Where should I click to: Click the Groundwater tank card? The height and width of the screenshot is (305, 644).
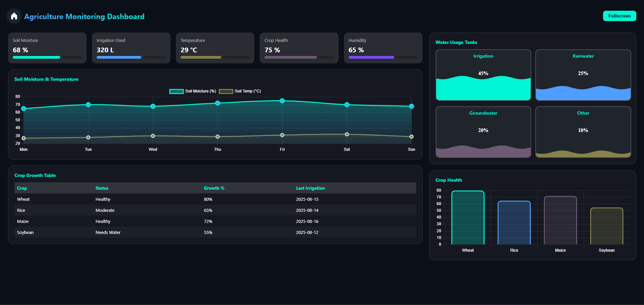click(x=483, y=132)
